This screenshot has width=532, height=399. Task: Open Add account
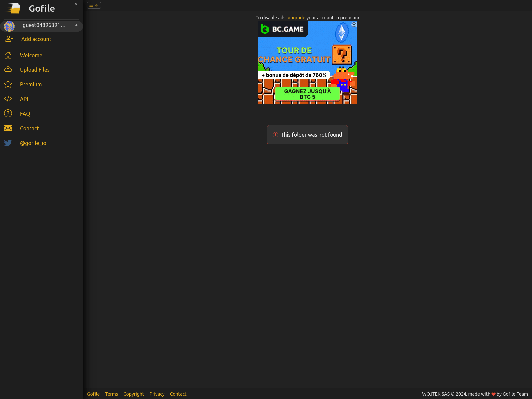[x=36, y=39]
